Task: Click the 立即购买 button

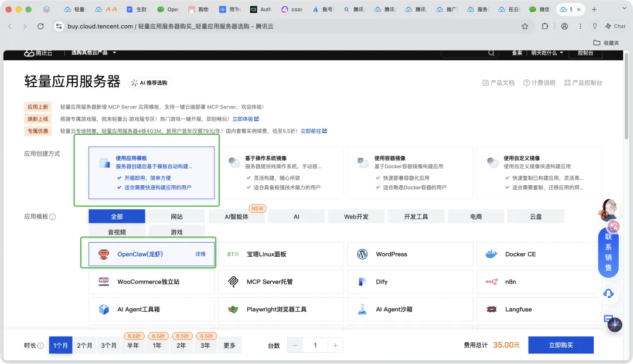Action: point(561,345)
